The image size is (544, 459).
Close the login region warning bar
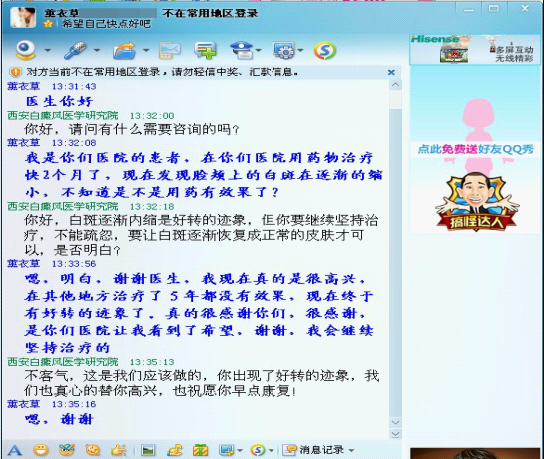coord(391,72)
